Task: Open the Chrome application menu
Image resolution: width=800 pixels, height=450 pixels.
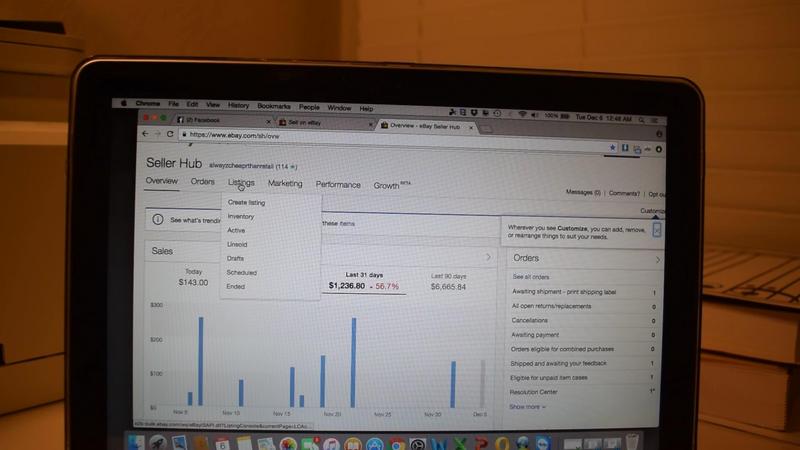Action: pos(147,104)
